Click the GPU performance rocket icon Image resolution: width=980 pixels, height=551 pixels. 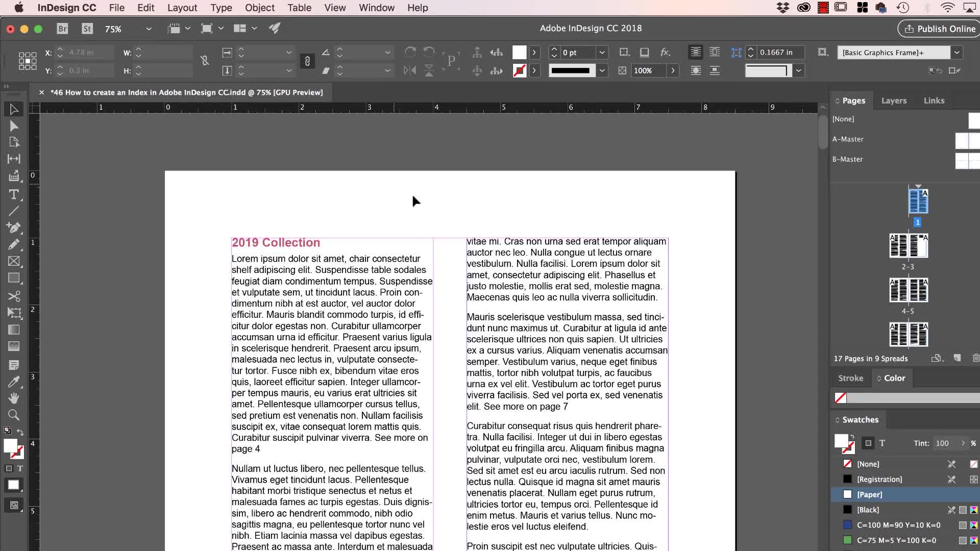tap(275, 29)
